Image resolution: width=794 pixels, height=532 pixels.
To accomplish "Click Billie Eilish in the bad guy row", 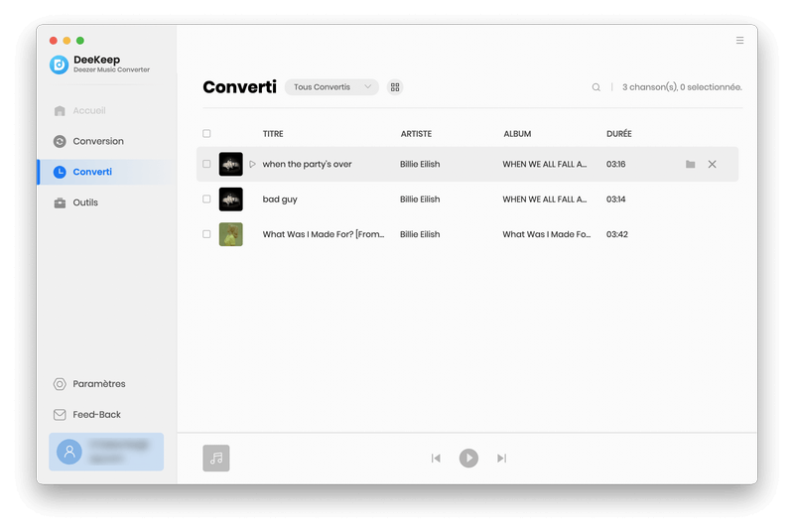I will click(x=420, y=199).
